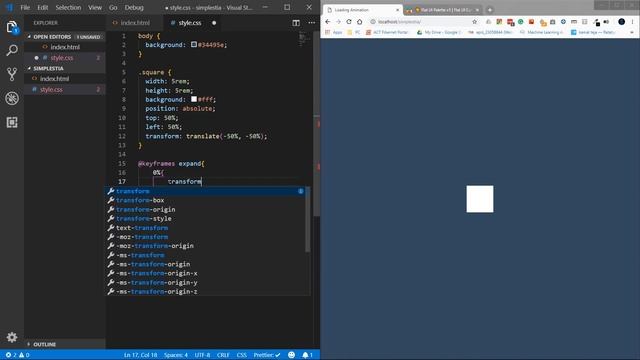The height and width of the screenshot is (360, 640).
Task: Click the white square in browser page
Action: pos(480,199)
